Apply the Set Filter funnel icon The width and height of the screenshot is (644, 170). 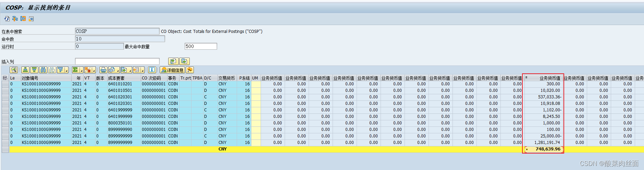pos(61,70)
